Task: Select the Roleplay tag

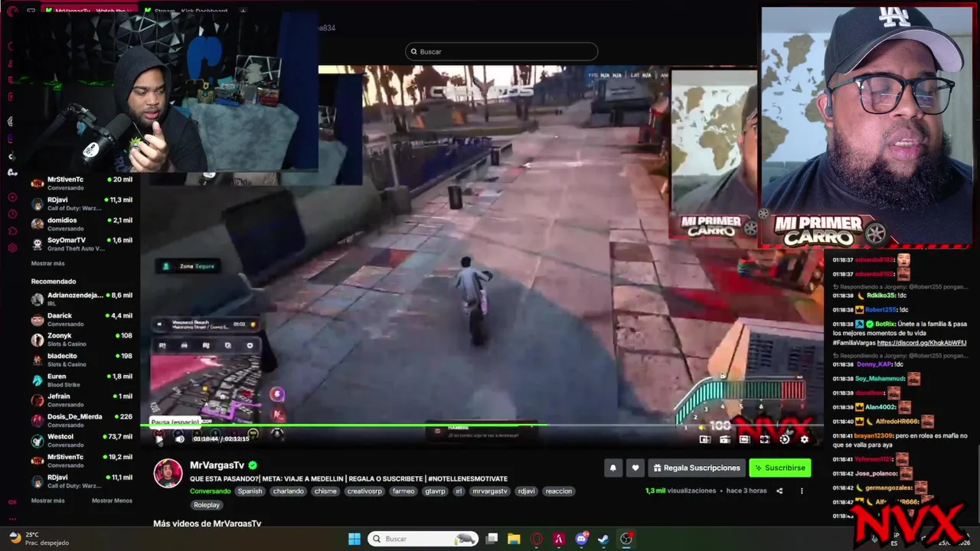Action: [x=207, y=505]
